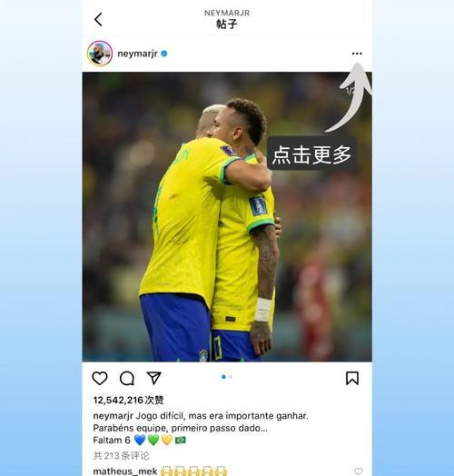This screenshot has width=454, height=476.
Task: Switch to the second carousel dot
Action: [231, 377]
